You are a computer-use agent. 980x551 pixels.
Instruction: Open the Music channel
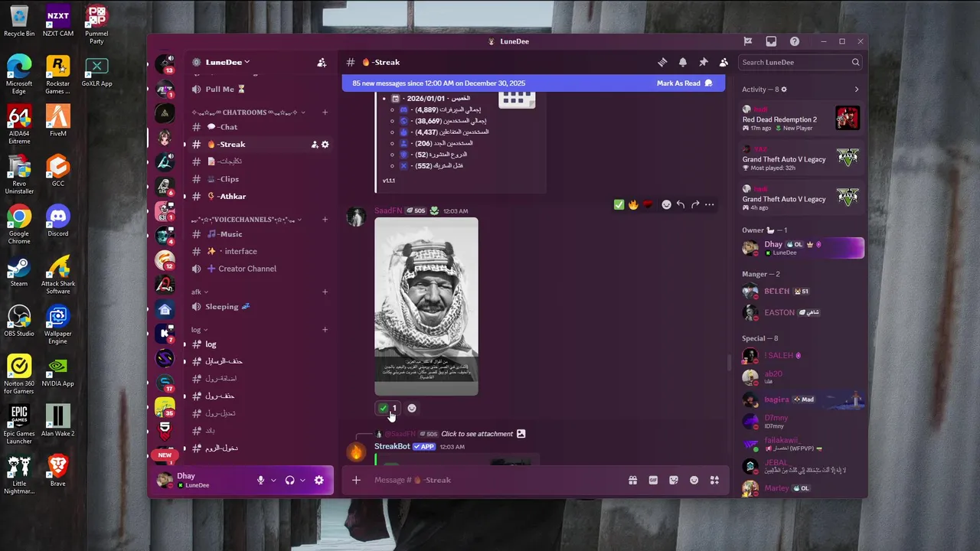coord(260,234)
